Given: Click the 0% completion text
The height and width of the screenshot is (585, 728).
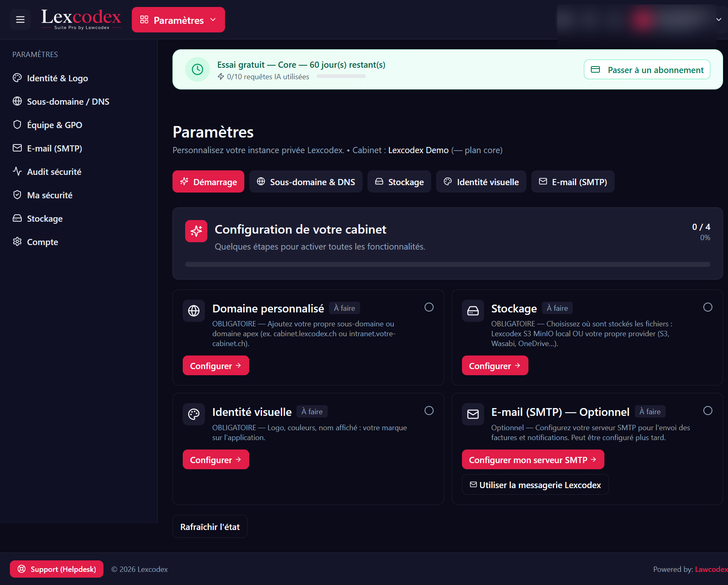Looking at the screenshot, I should pos(705,238).
